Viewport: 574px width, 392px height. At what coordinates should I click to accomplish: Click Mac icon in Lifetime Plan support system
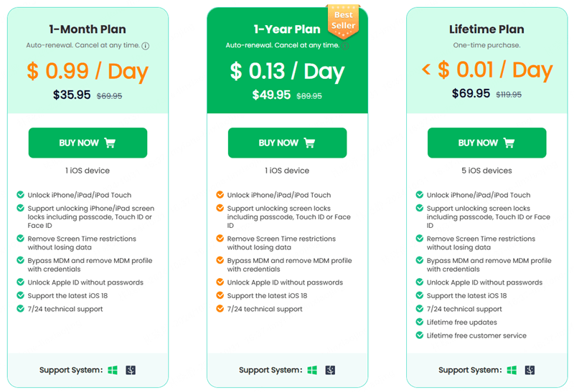530,371
